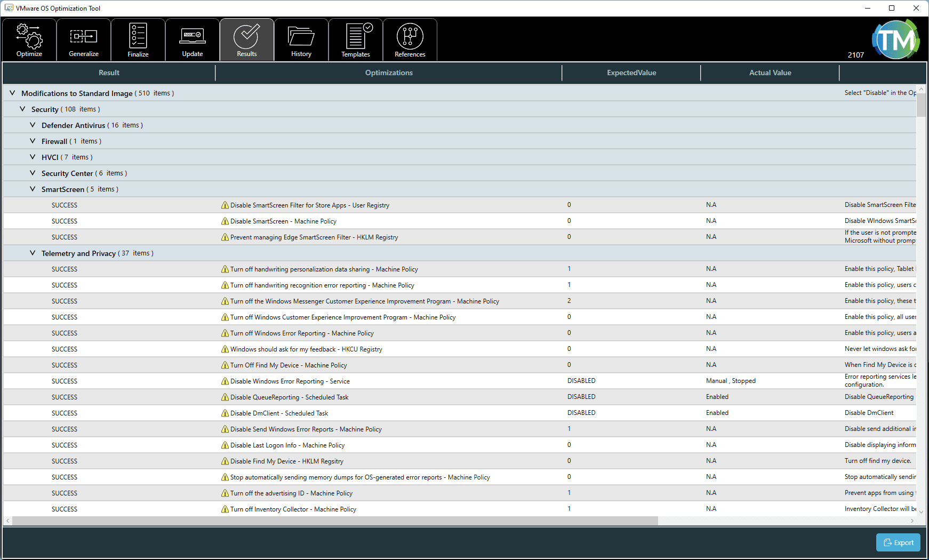Collapse Modifications to Standard Image group
Image resolution: width=929 pixels, height=560 pixels.
click(x=12, y=93)
